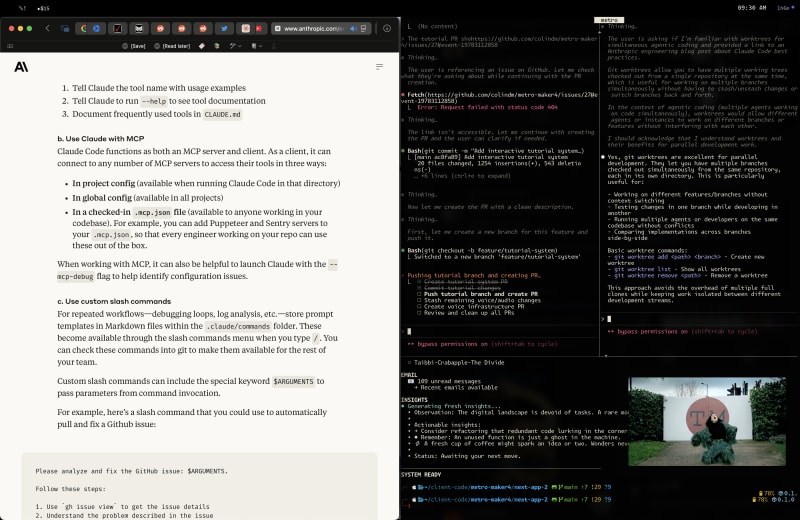This screenshot has width=800, height=520.
Task: Select the 'metro' terminal tab title
Action: click(609, 20)
